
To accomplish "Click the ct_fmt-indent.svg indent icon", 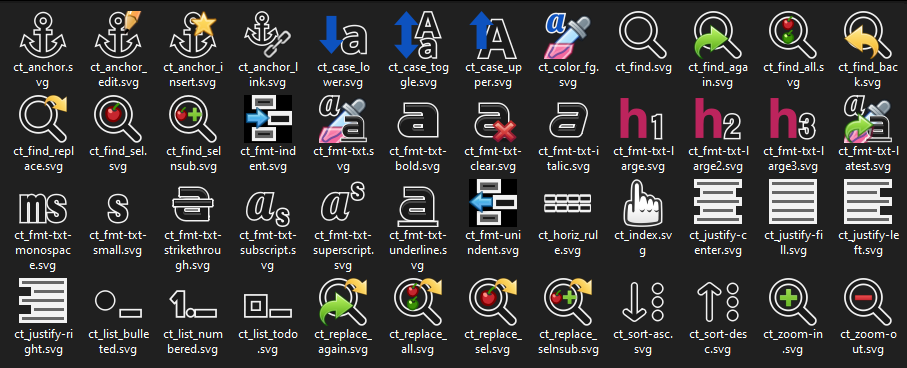I will coord(268,119).
